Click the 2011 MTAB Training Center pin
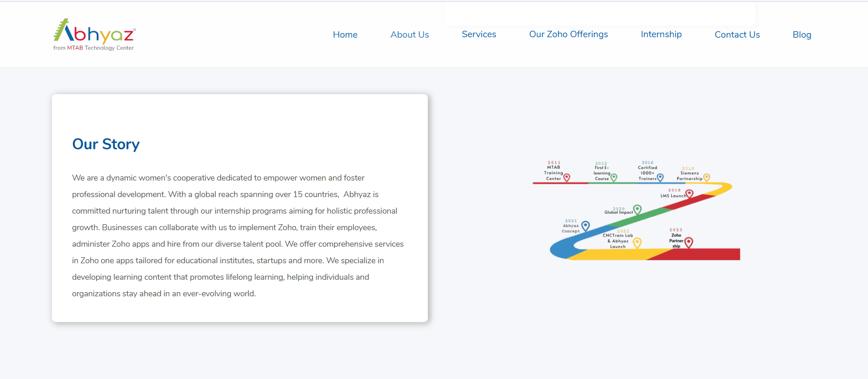 [567, 177]
